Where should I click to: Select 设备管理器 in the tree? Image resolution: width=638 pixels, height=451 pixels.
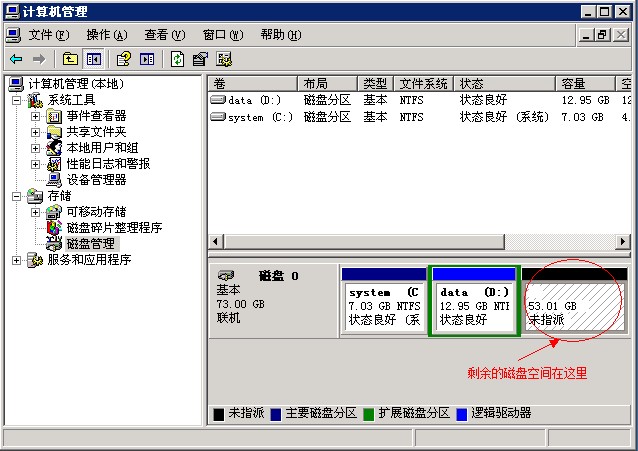click(96, 180)
